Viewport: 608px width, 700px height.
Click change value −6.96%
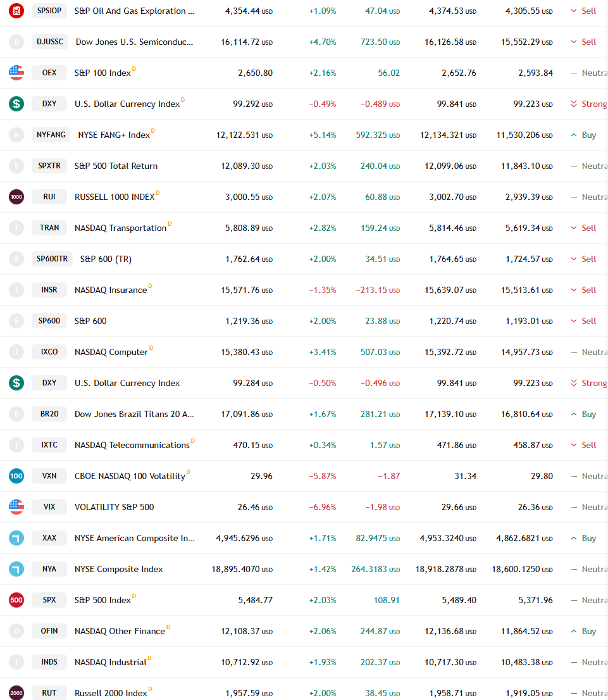coord(322,507)
